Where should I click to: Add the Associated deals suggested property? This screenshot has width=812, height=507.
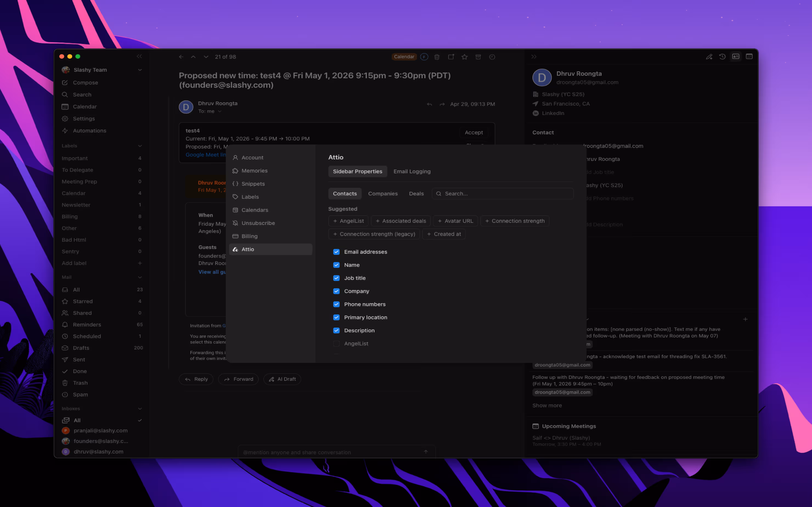pos(401,221)
